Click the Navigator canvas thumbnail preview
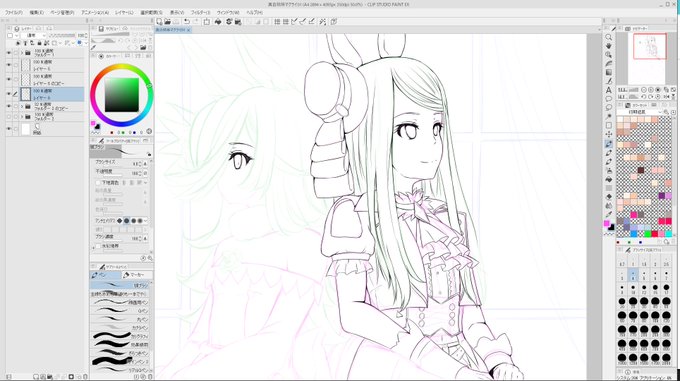This screenshot has width=680, height=381. point(650,46)
